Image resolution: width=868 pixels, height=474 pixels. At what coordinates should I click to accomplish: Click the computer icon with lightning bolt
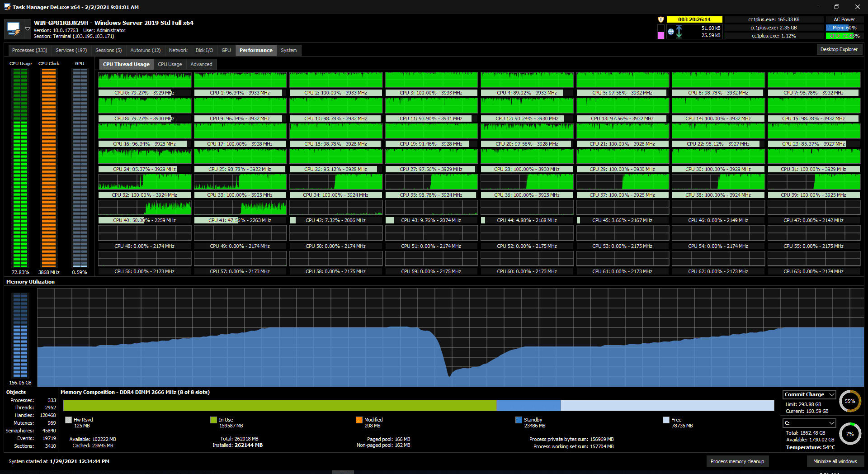click(x=14, y=29)
